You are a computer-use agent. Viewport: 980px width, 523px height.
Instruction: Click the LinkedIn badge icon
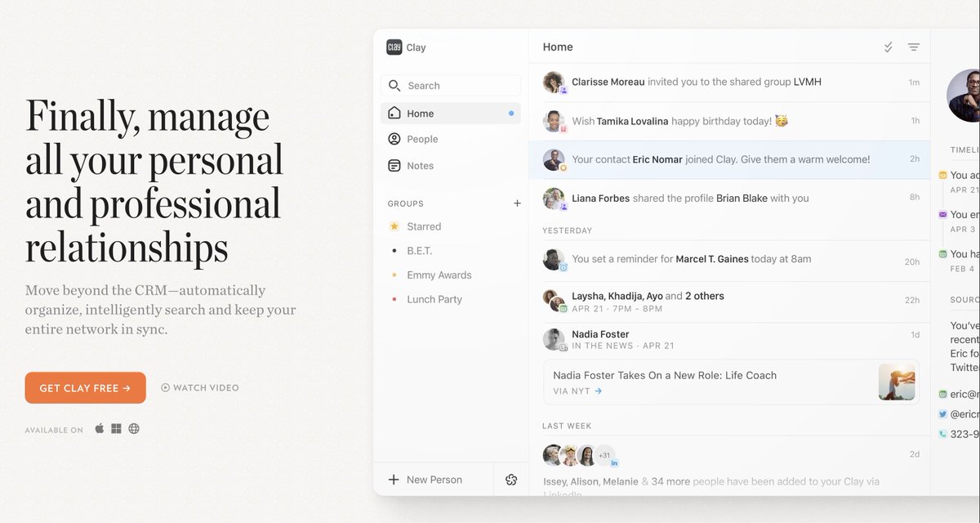pos(614,463)
